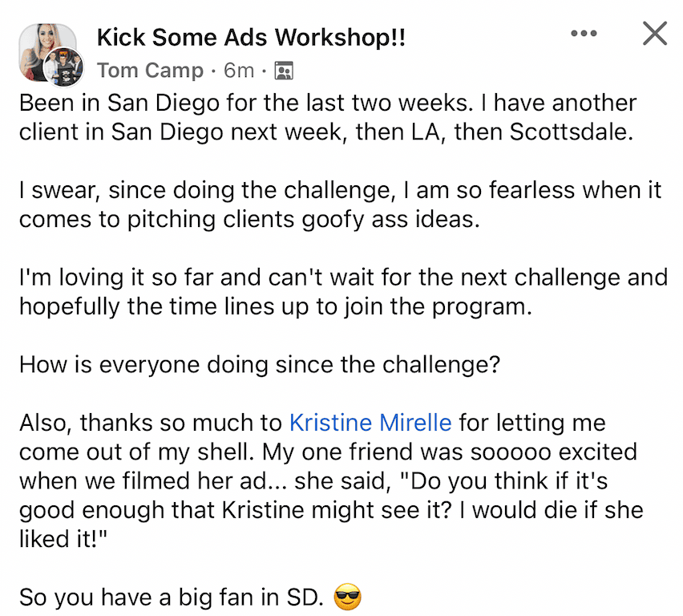The width and height of the screenshot is (683, 616).
Task: Click the 6m post timestamp
Action: coord(239,71)
